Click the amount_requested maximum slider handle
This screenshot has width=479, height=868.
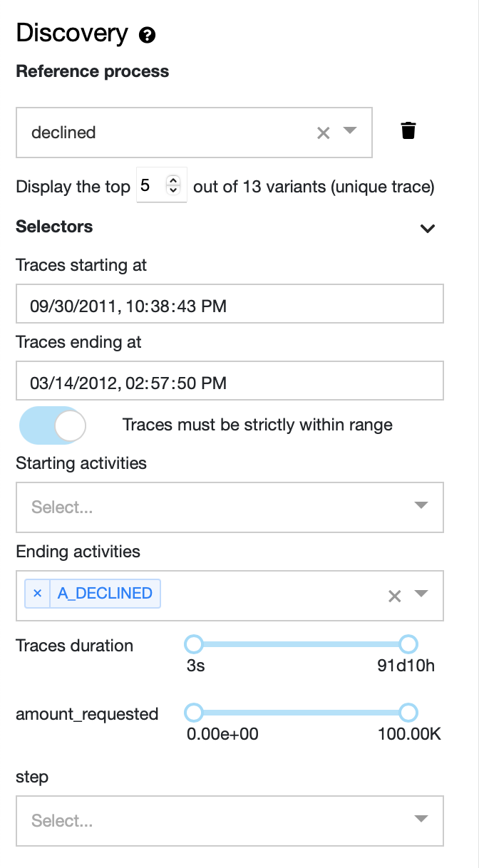click(x=408, y=713)
